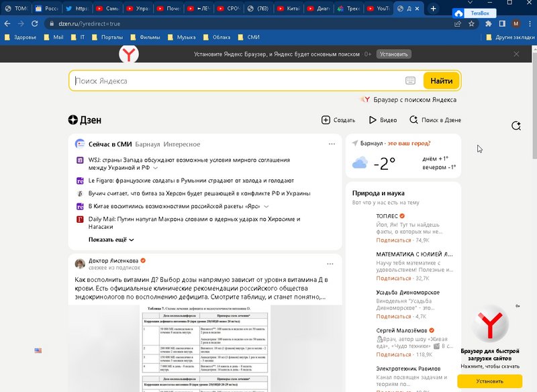Viewport: 537px width, 392px height.
Task: Click the Найти search button
Action: 441,81
